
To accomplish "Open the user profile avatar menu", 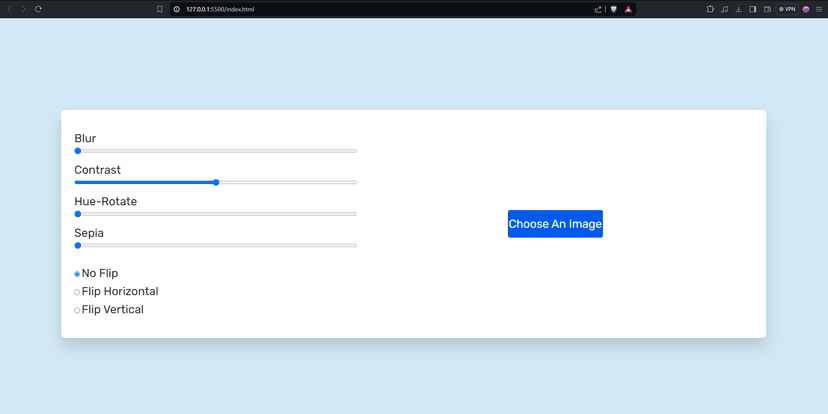I will [x=806, y=9].
